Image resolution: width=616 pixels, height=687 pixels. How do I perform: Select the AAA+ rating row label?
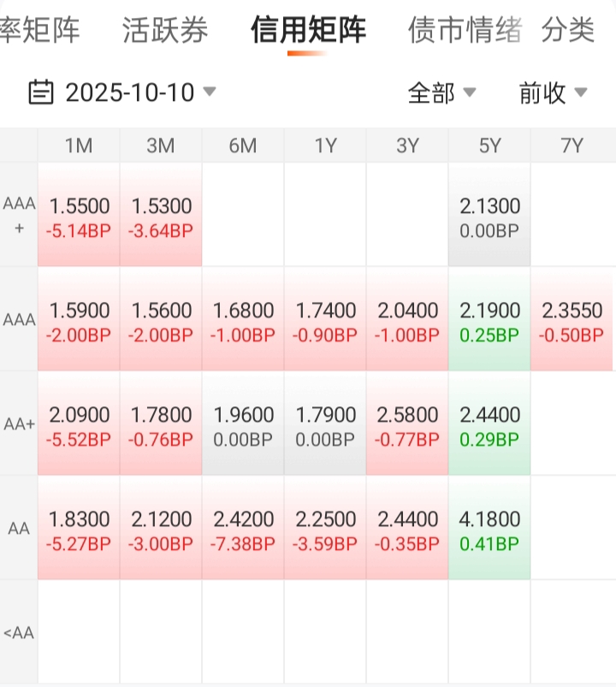(x=19, y=215)
